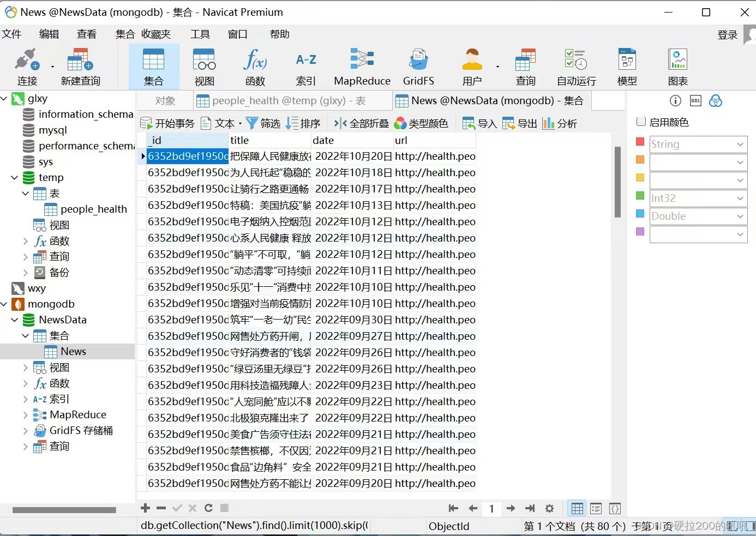This screenshot has width=756, height=536.
Task: Go to the last page
Action: coord(530,508)
